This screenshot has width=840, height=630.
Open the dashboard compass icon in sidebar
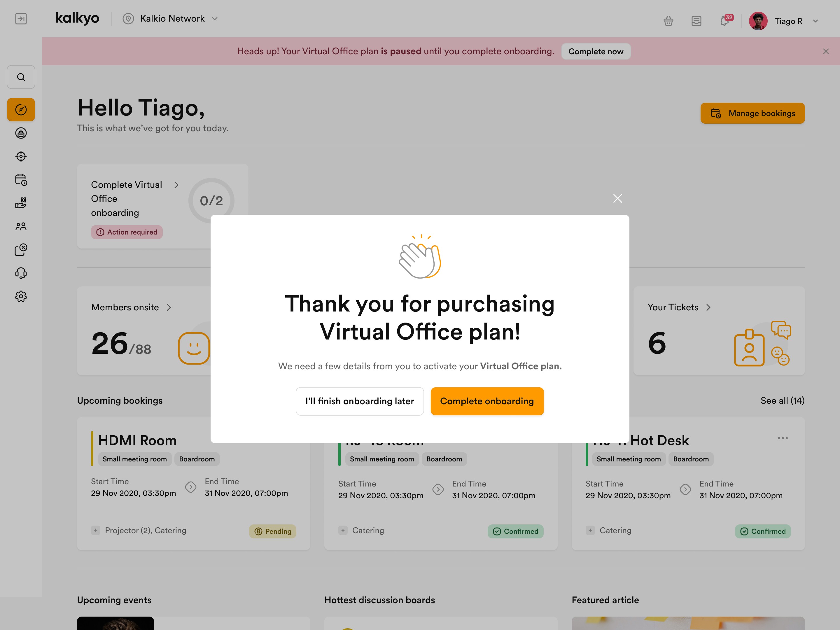21,110
